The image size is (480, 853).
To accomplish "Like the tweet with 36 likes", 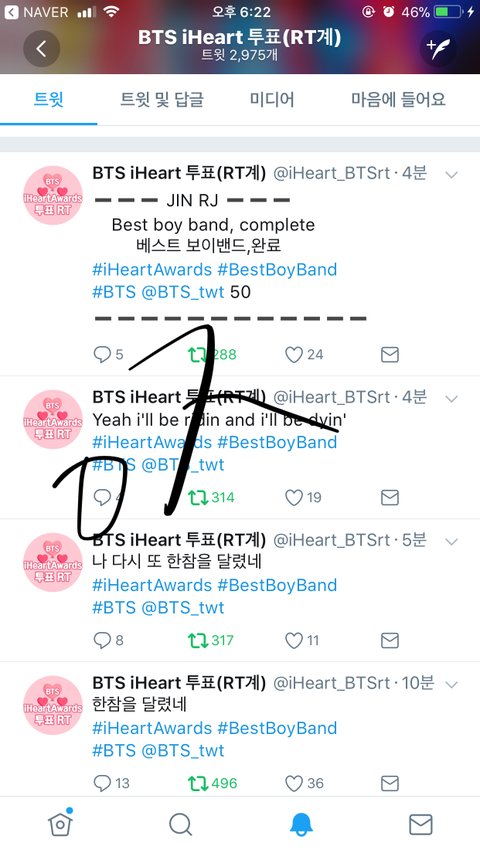I will point(294,783).
